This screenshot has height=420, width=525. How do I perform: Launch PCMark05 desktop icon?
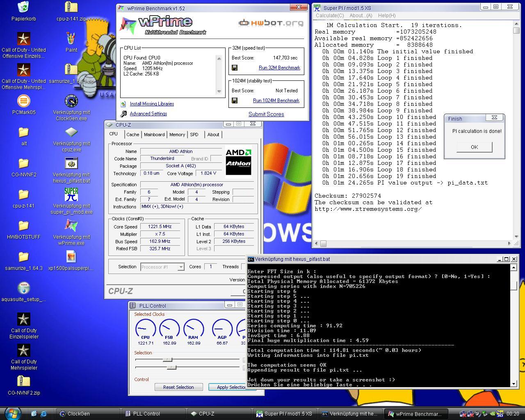(23, 101)
